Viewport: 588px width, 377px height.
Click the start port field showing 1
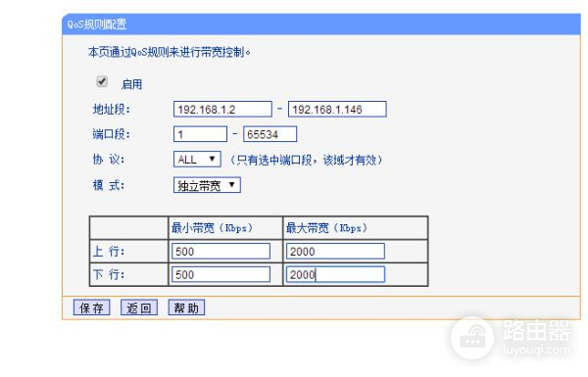tap(200, 134)
